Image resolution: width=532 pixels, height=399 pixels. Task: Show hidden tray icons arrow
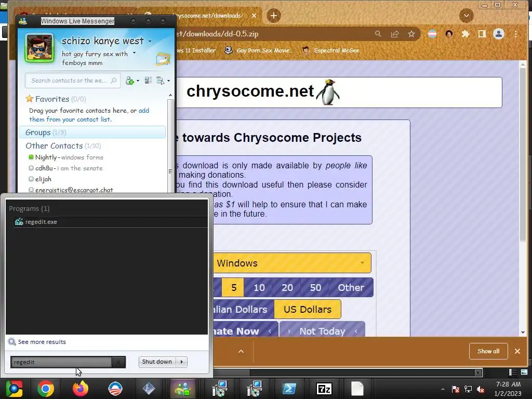pos(443,389)
